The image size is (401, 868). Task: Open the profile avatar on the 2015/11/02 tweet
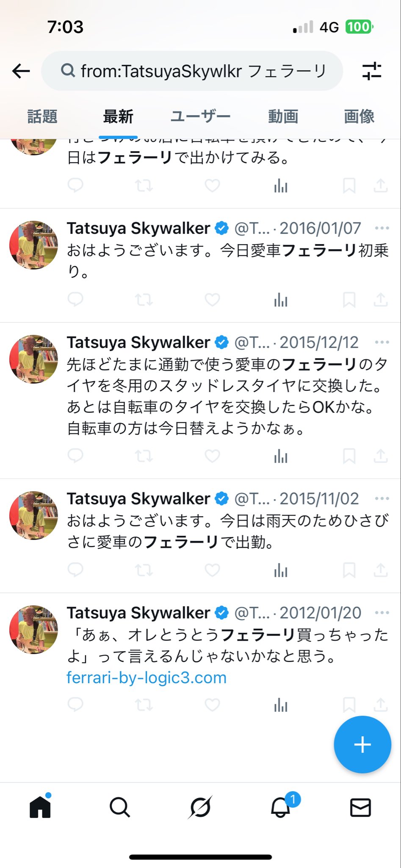click(x=33, y=515)
